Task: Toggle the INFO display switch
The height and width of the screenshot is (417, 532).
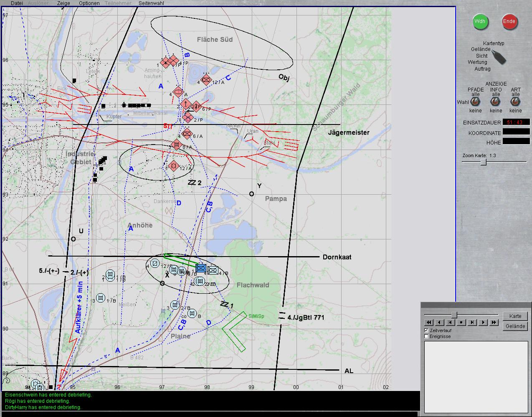Action: pyautogui.click(x=496, y=102)
